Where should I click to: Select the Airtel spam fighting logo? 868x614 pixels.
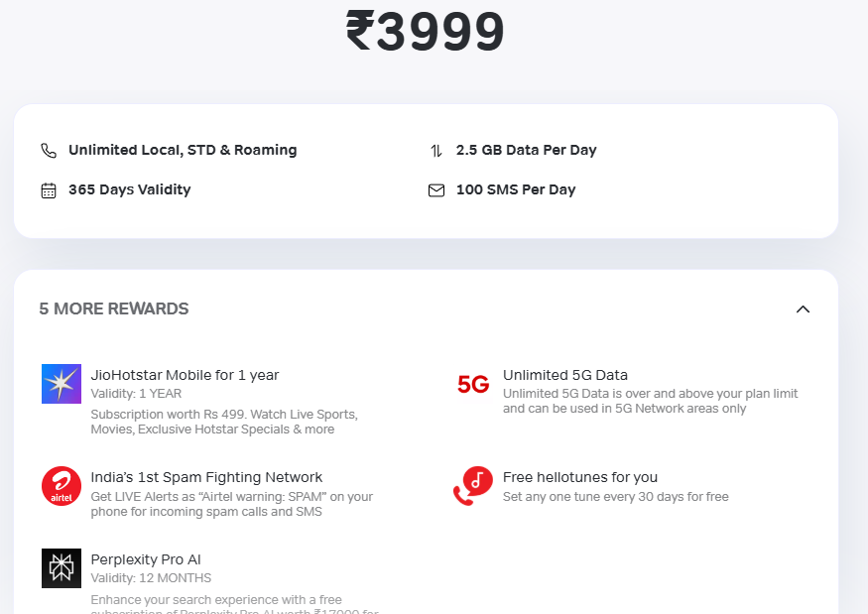point(61,486)
